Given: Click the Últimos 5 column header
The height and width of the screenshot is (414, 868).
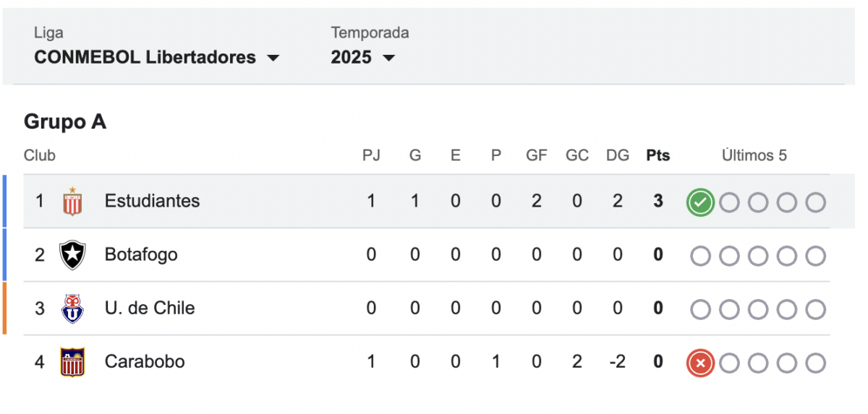Looking at the screenshot, I should point(754,155).
